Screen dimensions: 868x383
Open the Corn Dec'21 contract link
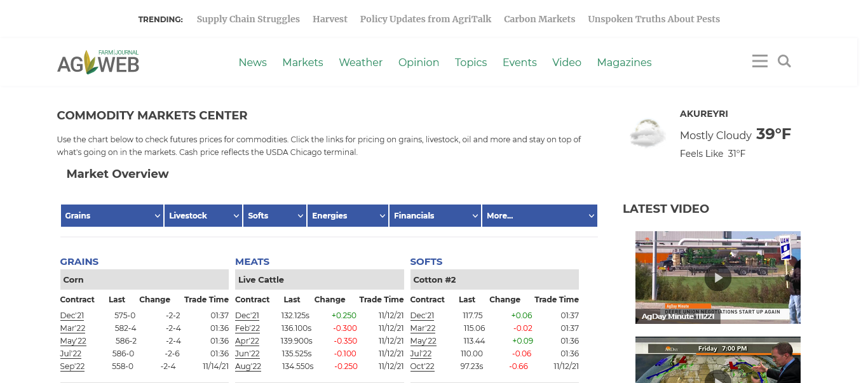(72, 316)
